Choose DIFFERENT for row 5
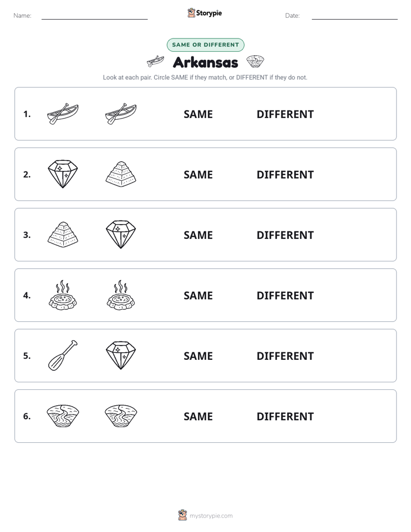Screen dimensions: 411x532 285,356
